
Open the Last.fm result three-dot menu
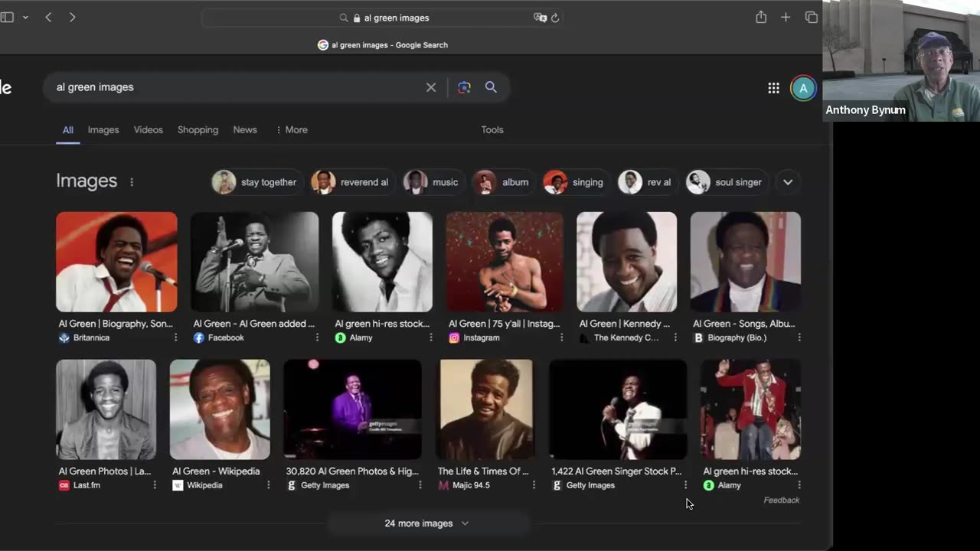[155, 485]
